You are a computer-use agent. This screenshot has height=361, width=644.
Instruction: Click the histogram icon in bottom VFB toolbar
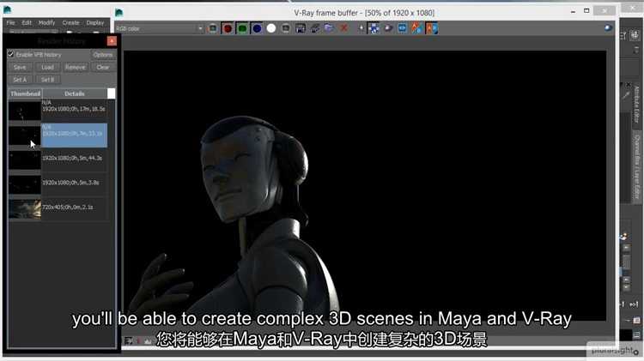click(148, 340)
